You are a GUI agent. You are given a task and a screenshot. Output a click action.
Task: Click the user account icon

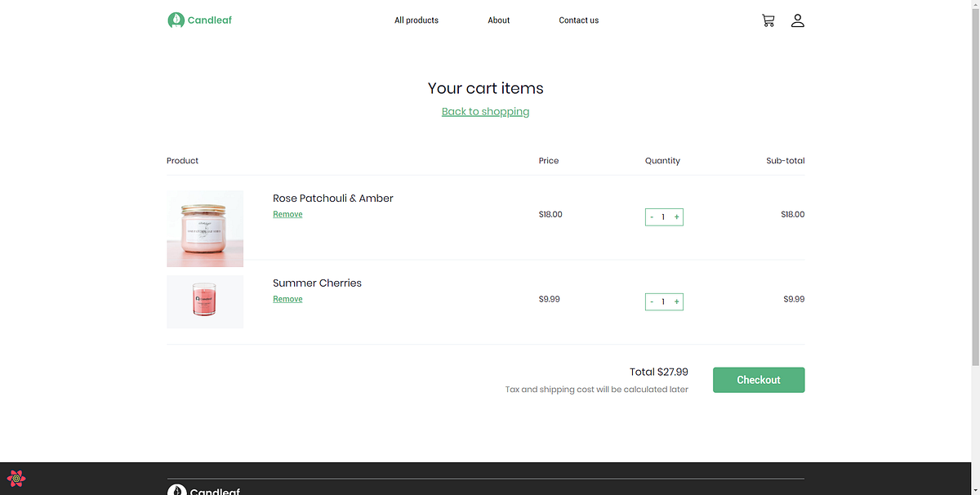pos(797,20)
